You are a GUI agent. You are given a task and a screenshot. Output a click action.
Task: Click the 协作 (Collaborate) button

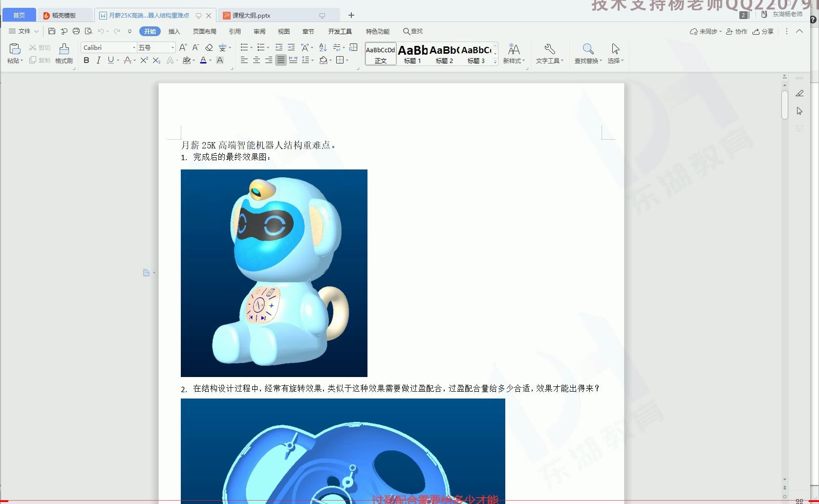(x=736, y=31)
